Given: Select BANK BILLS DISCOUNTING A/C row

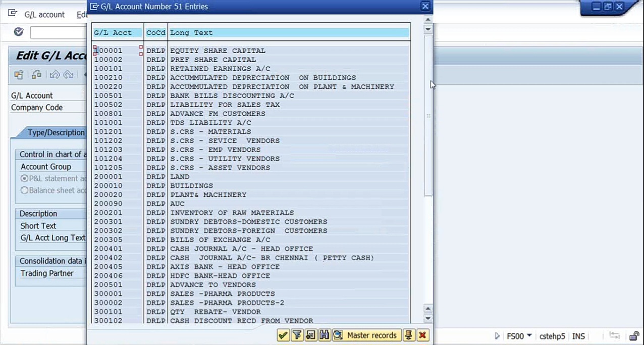Looking at the screenshot, I should coord(251,95).
